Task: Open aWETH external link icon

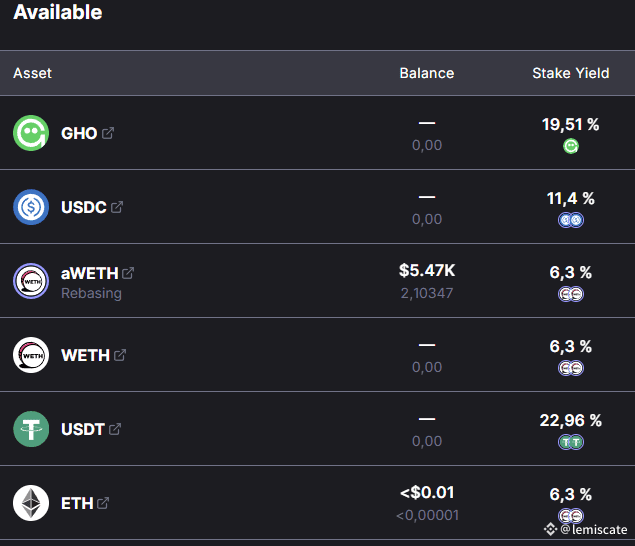Action: 128,273
